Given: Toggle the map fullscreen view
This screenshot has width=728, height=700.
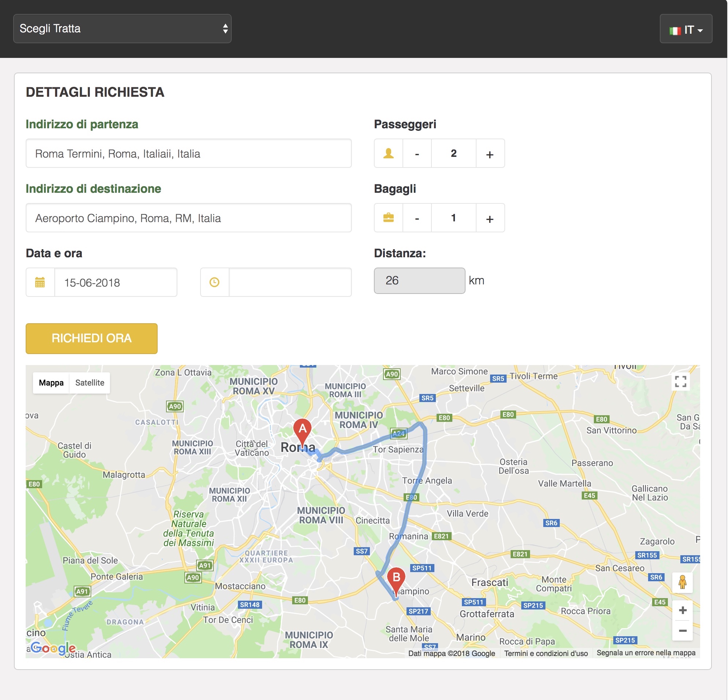Looking at the screenshot, I should [681, 382].
